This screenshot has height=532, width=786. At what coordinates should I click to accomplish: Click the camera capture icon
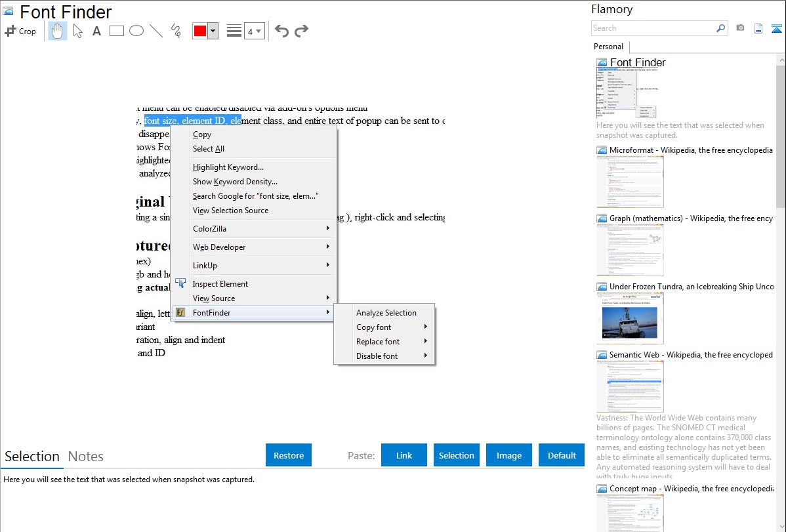(x=740, y=28)
